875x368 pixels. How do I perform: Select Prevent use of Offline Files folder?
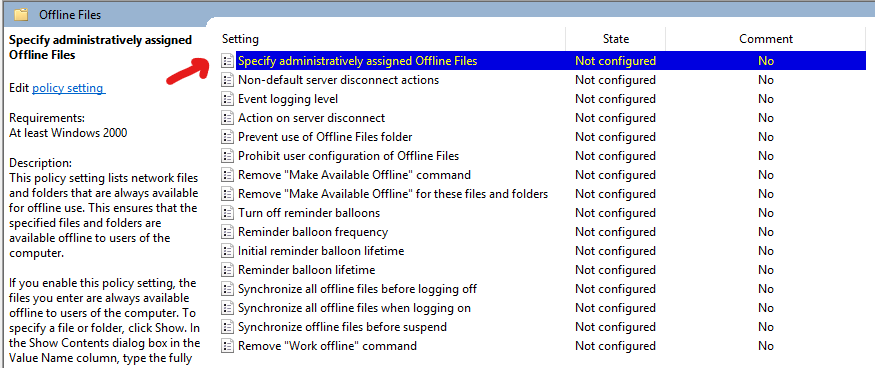pyautogui.click(x=325, y=137)
